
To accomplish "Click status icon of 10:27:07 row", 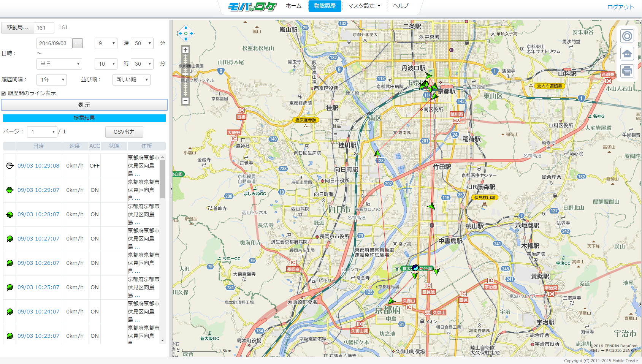I will pos(10,239).
